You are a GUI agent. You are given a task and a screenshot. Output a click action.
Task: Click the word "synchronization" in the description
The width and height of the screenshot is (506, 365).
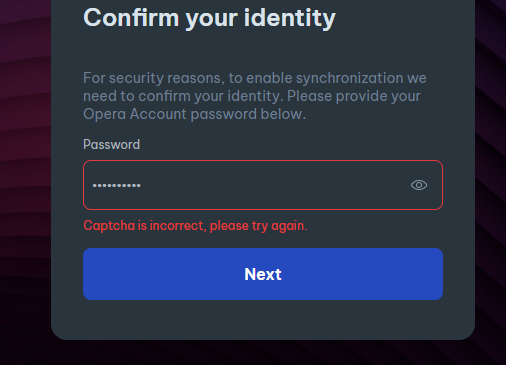(350, 78)
